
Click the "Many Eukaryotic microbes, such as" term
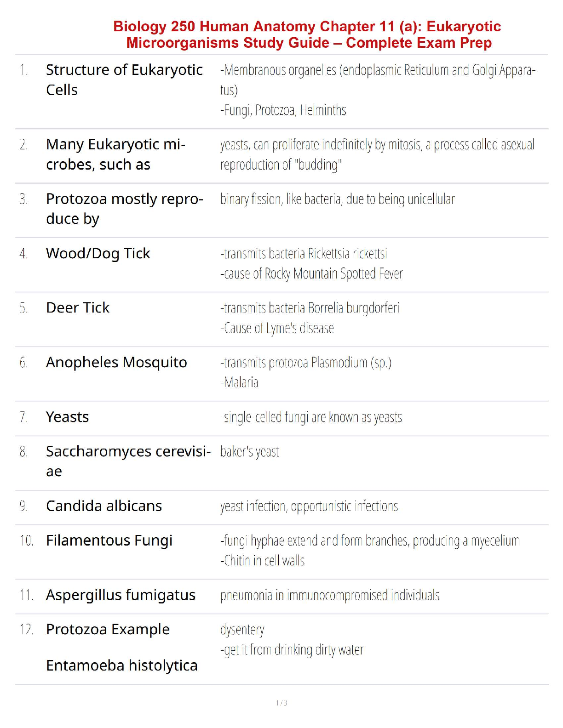coord(115,154)
